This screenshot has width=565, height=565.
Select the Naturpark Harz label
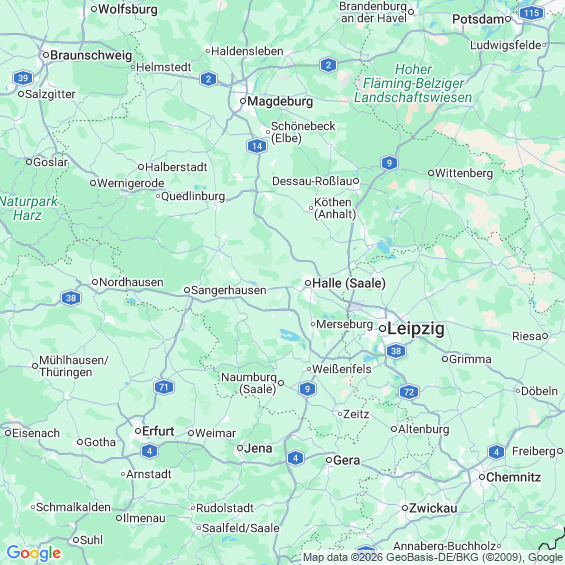tap(28, 208)
